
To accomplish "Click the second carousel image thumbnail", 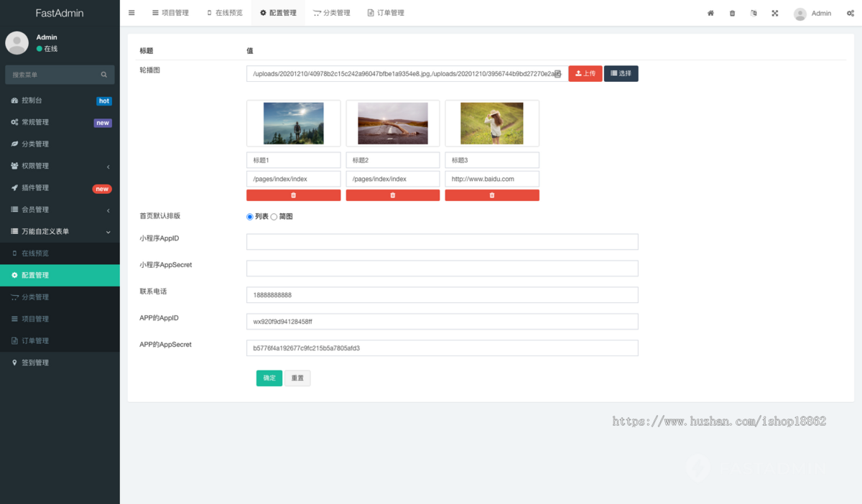I will pos(392,123).
